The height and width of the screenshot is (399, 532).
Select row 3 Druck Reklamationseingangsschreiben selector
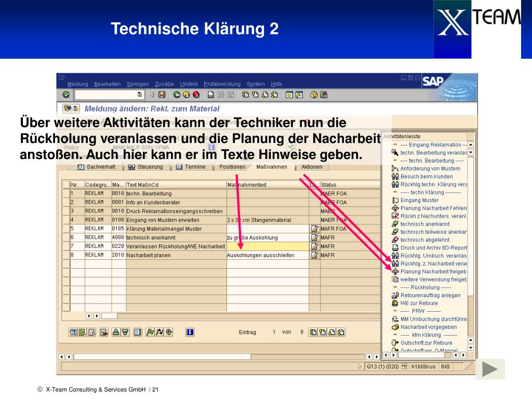point(66,211)
